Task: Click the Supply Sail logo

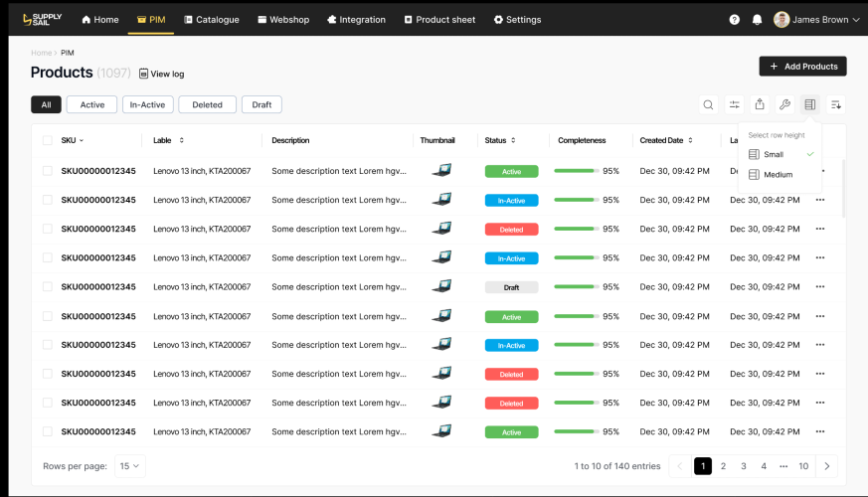Action: tap(42, 19)
